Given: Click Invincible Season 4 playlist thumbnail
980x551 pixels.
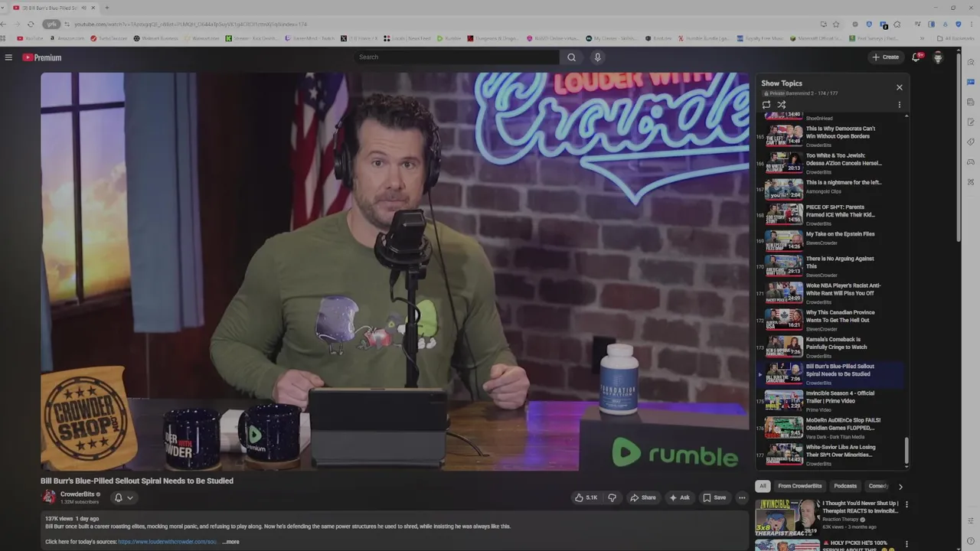Looking at the screenshot, I should (x=784, y=400).
